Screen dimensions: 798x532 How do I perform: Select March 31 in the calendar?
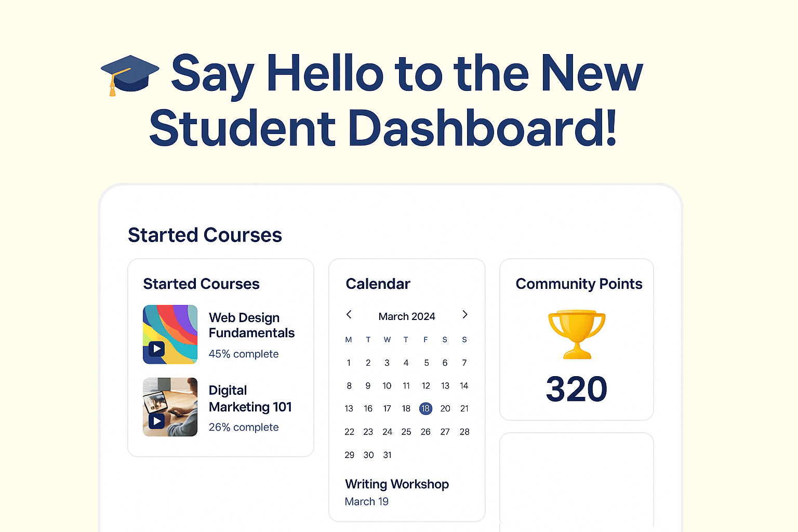tap(387, 455)
